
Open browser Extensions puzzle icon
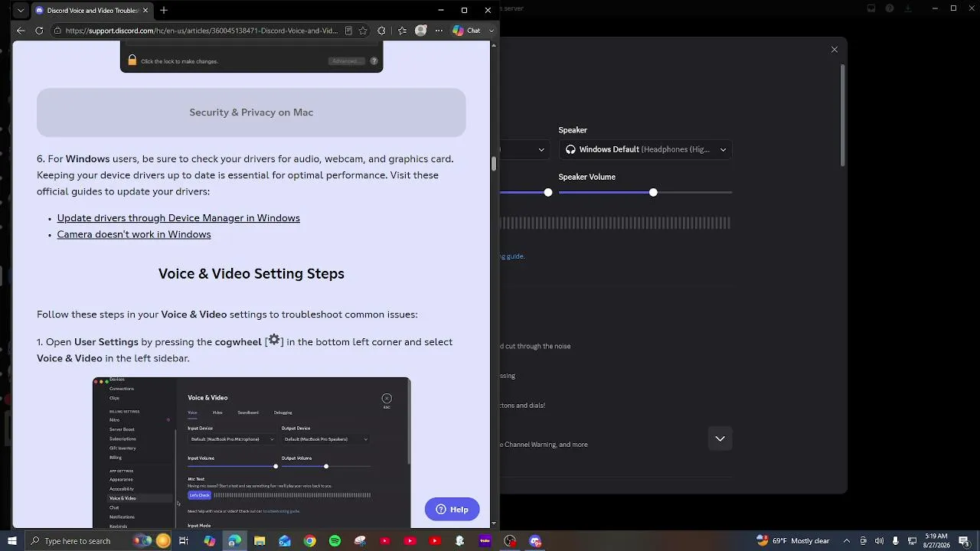pos(382,31)
